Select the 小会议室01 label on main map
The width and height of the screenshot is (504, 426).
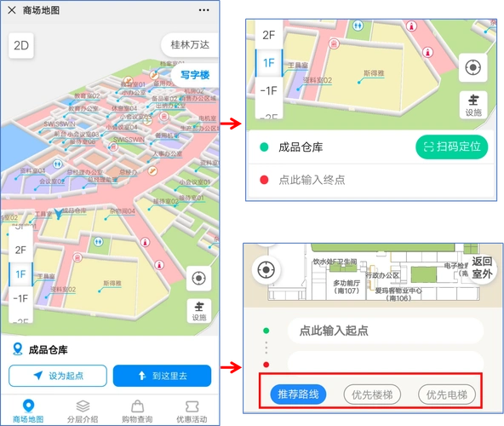coord(194,182)
